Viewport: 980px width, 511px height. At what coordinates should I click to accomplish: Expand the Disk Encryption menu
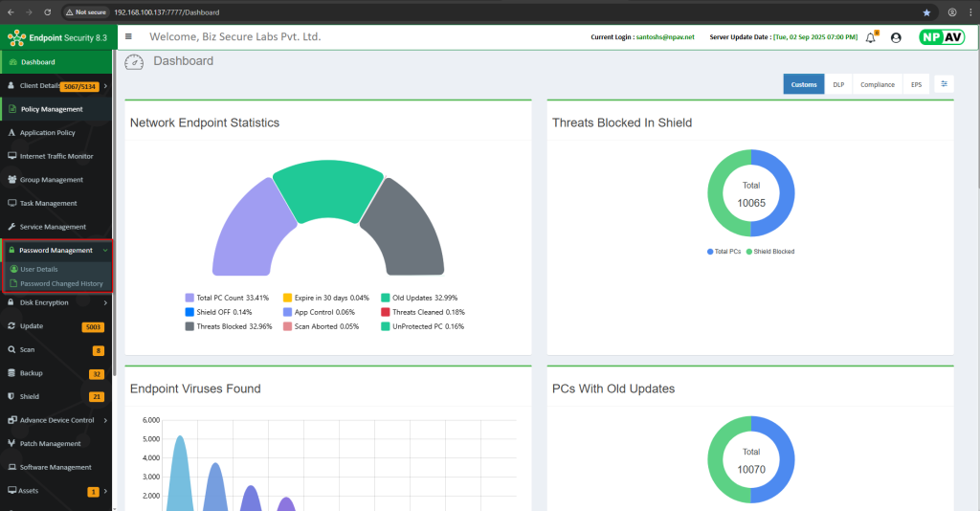(56, 302)
